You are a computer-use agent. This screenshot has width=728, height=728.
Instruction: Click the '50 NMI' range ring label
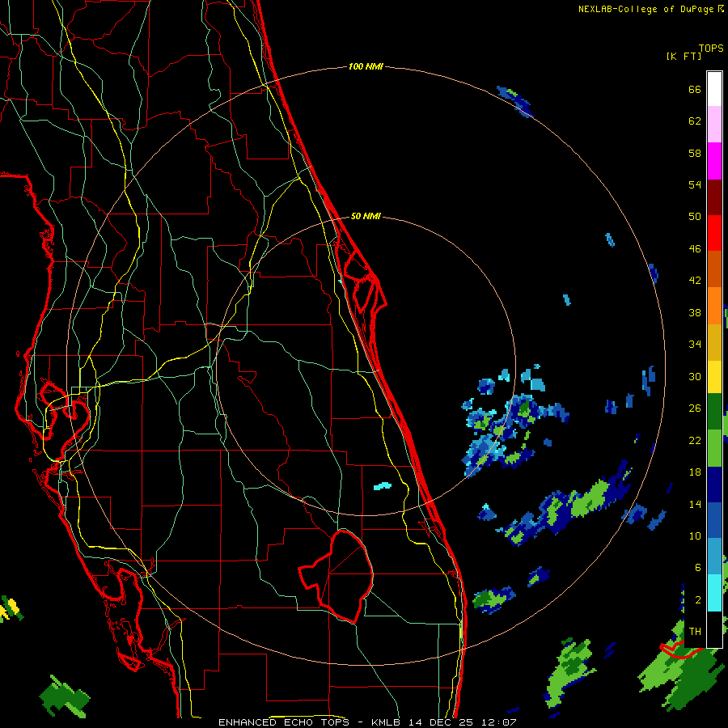tap(366, 216)
